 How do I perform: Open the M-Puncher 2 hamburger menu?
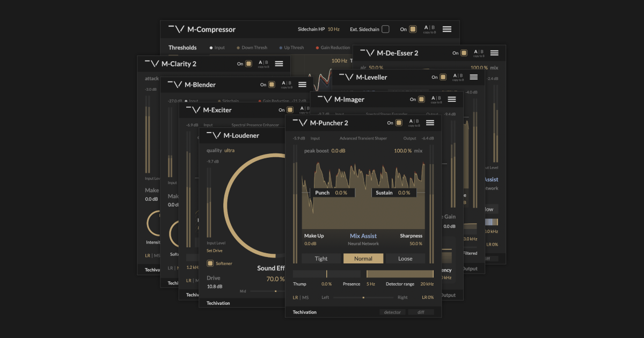pos(430,122)
